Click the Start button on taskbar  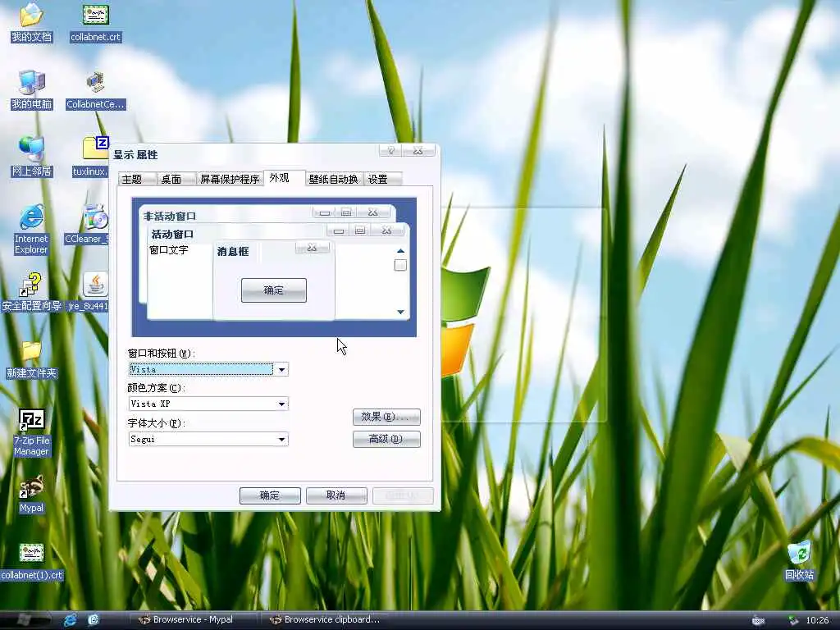click(25, 620)
